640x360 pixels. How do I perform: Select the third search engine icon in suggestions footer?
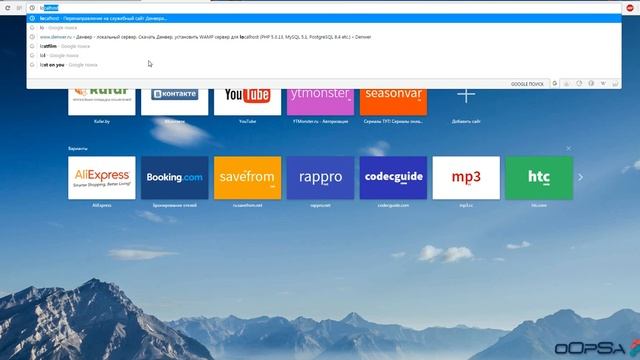pyautogui.click(x=579, y=83)
